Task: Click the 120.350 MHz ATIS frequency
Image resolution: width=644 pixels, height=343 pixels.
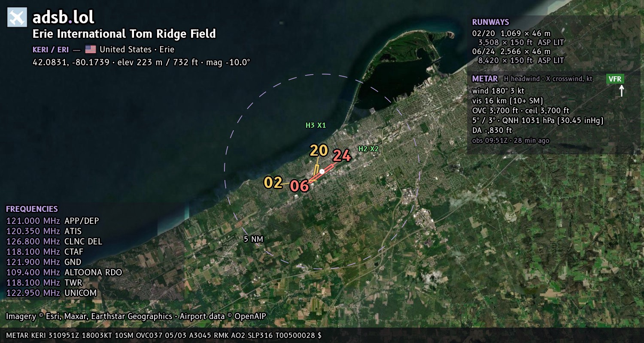Action: 44,232
